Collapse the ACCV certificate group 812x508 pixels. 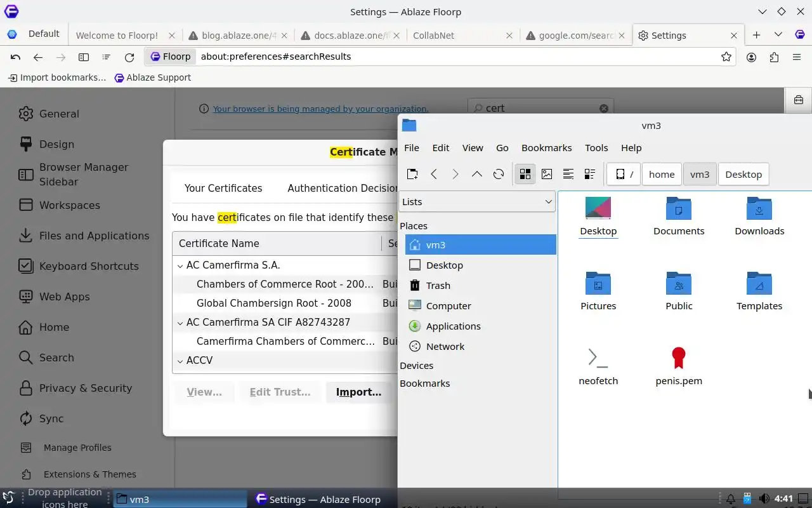[180, 361]
